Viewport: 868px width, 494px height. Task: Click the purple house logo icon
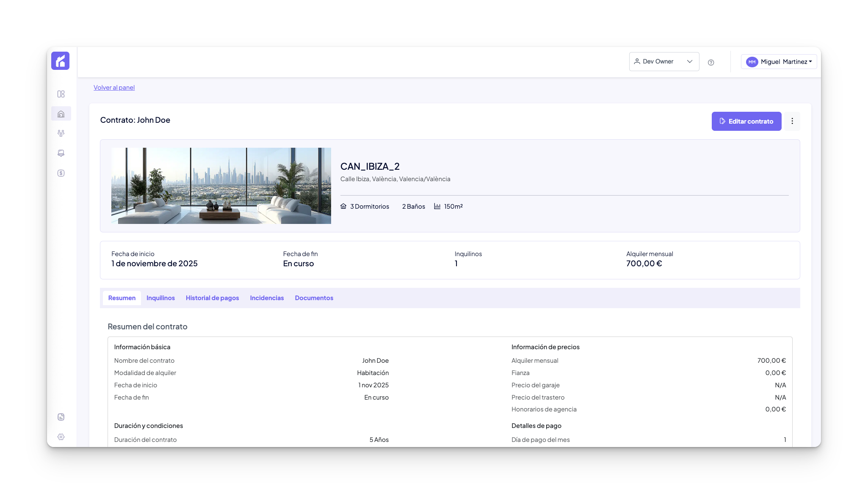coord(60,61)
